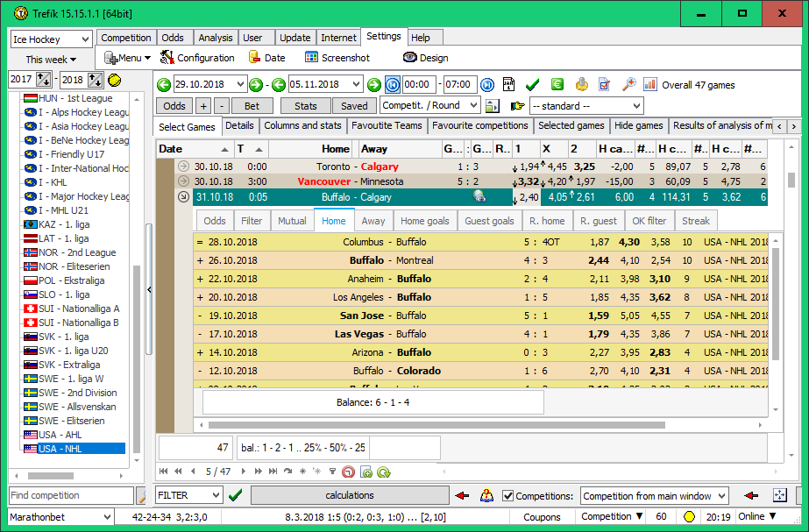Click the pointing hand icon beside standard dropdown
This screenshot has height=532, width=809.
517,106
